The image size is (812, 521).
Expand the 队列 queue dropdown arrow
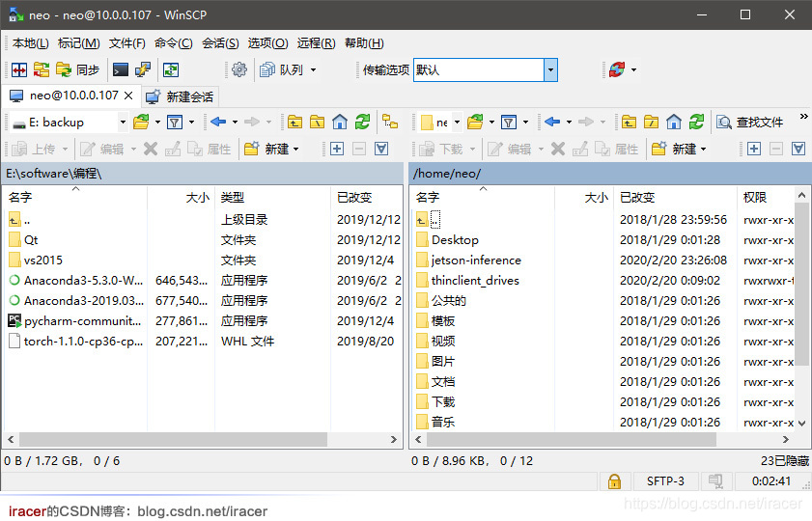313,69
